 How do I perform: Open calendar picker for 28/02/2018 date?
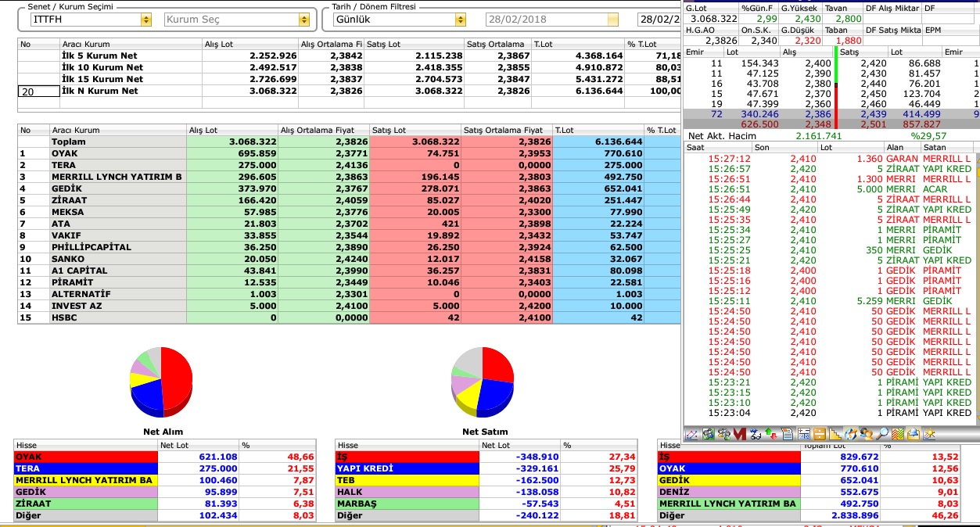612,20
